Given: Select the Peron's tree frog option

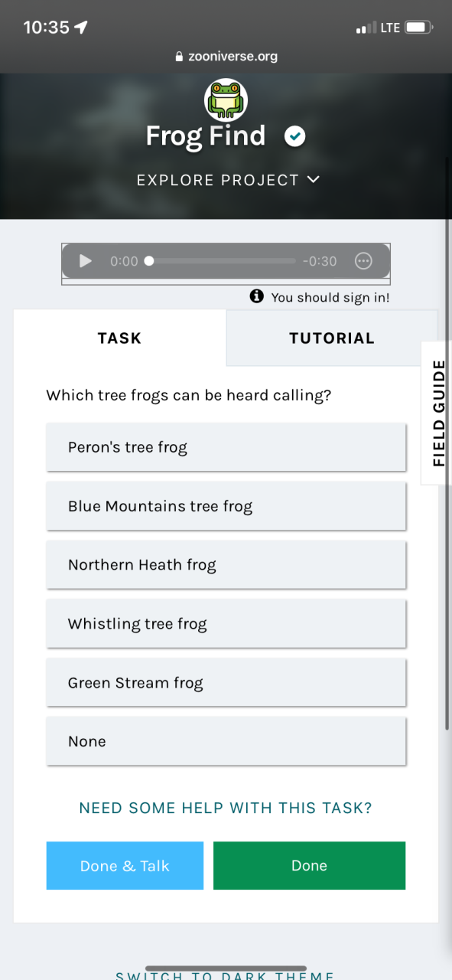Looking at the screenshot, I should click(226, 447).
